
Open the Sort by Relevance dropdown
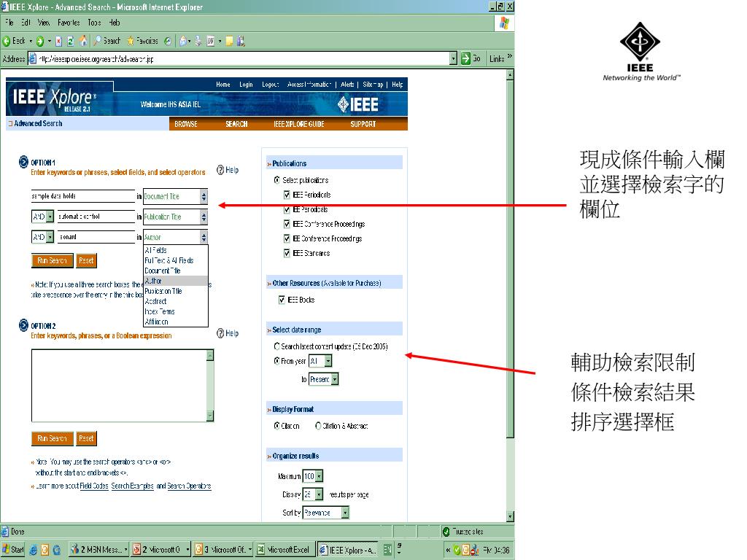(x=326, y=513)
